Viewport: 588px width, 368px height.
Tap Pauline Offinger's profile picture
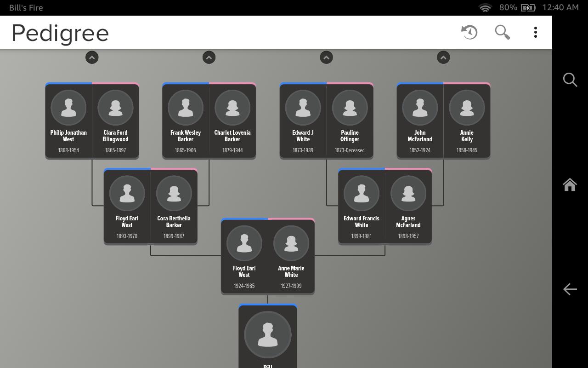click(x=350, y=107)
